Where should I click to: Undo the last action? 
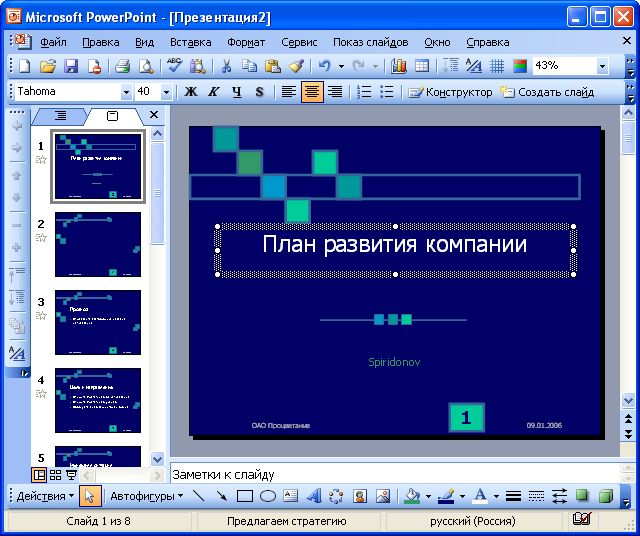[x=324, y=66]
